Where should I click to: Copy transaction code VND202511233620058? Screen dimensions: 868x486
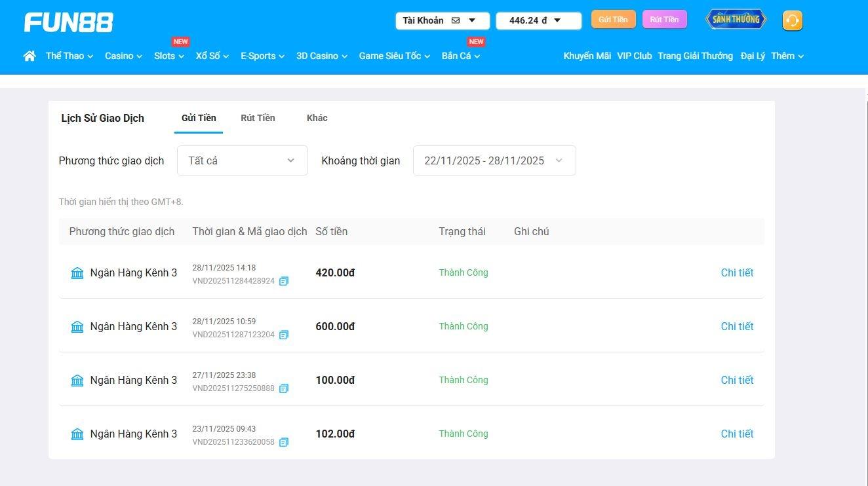[x=284, y=442]
